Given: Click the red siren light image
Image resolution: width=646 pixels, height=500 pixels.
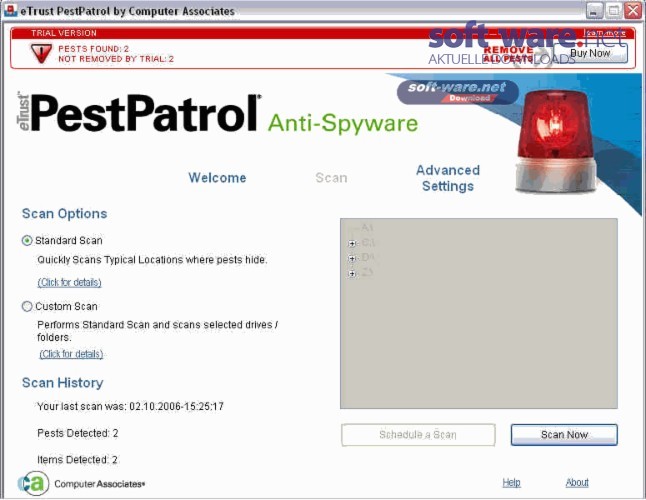Looking at the screenshot, I should click(555, 141).
